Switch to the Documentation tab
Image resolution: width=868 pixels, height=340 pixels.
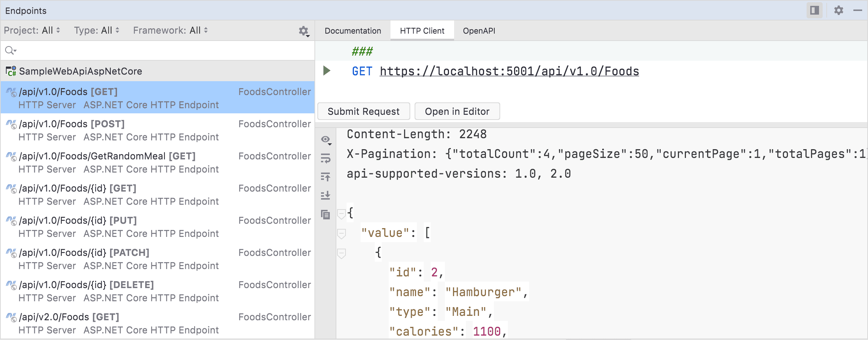(352, 31)
